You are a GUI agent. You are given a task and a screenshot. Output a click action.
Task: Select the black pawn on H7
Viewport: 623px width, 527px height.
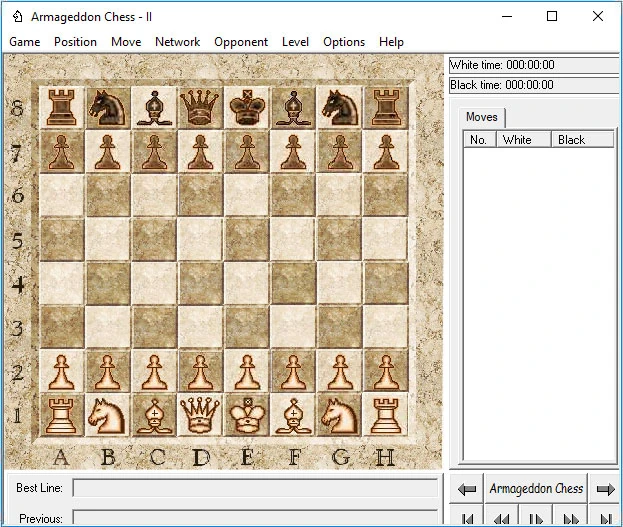386,152
